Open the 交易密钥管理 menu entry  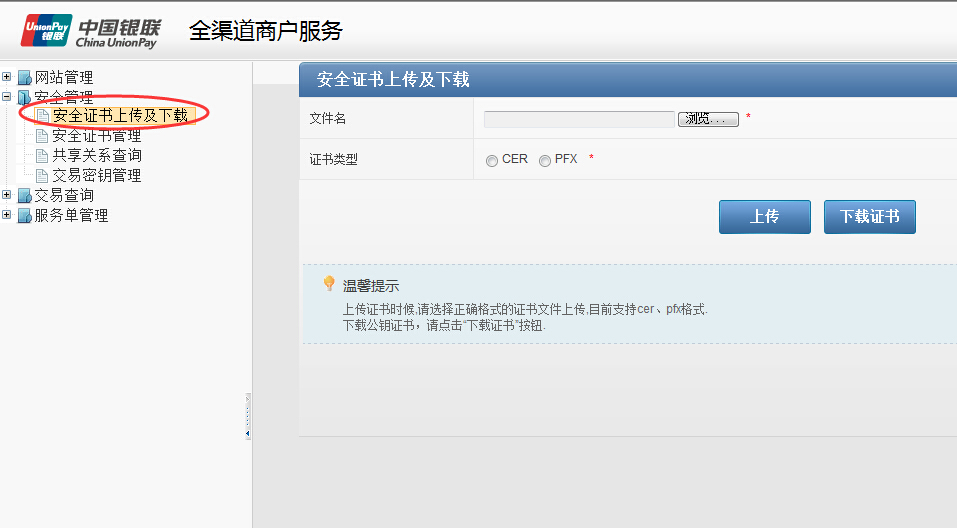pyautogui.click(x=97, y=176)
